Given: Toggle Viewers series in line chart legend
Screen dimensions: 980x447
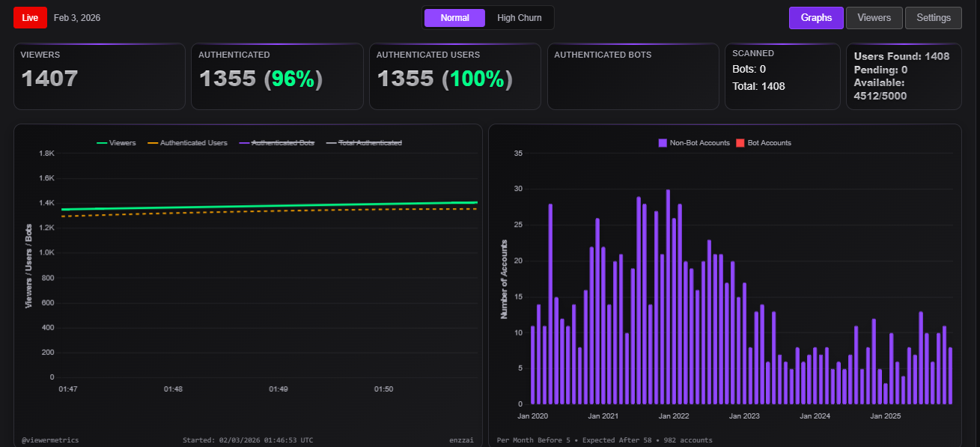Looking at the screenshot, I should click(x=116, y=142).
